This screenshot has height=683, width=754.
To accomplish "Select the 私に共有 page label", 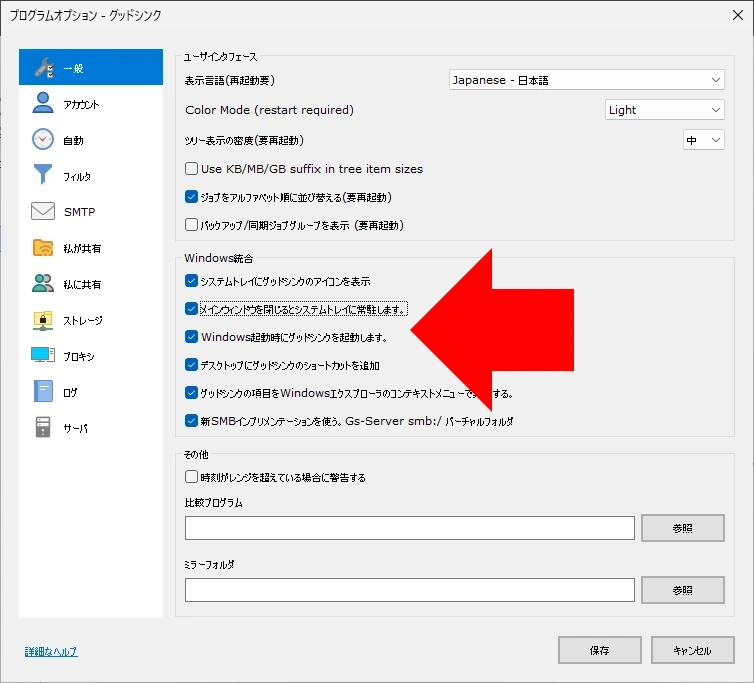I will [82, 285].
